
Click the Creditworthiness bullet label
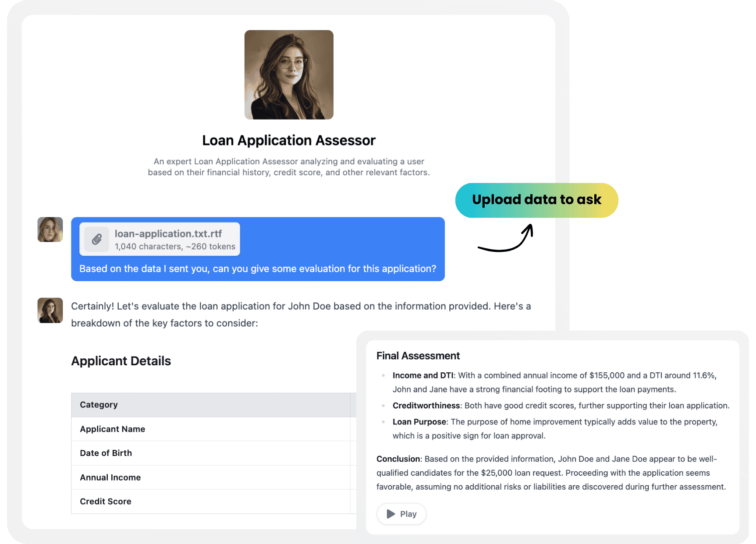pyautogui.click(x=426, y=406)
